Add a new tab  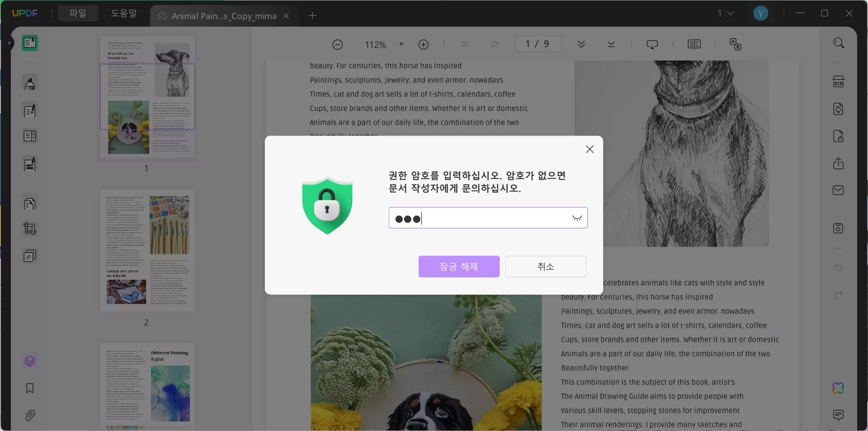pyautogui.click(x=312, y=16)
